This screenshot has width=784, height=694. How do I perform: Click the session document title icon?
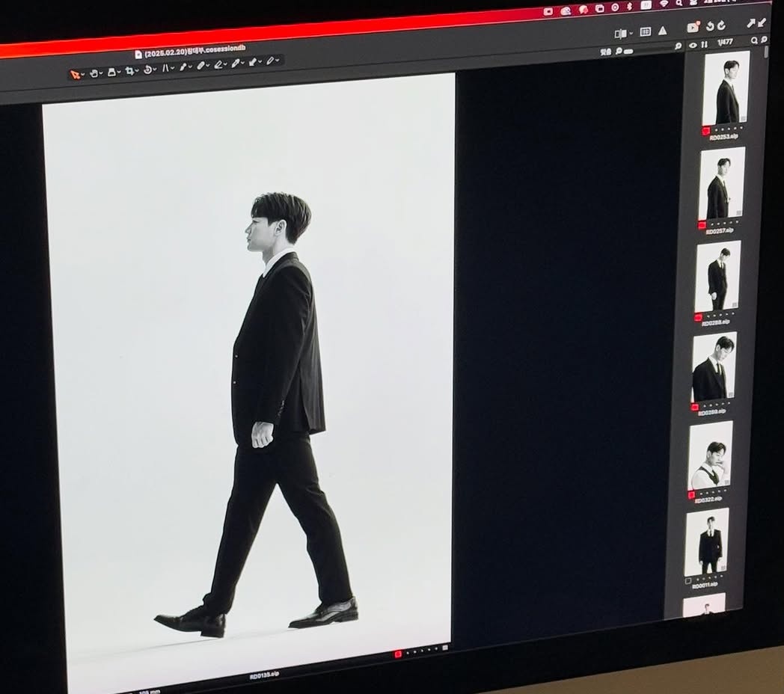(139, 54)
